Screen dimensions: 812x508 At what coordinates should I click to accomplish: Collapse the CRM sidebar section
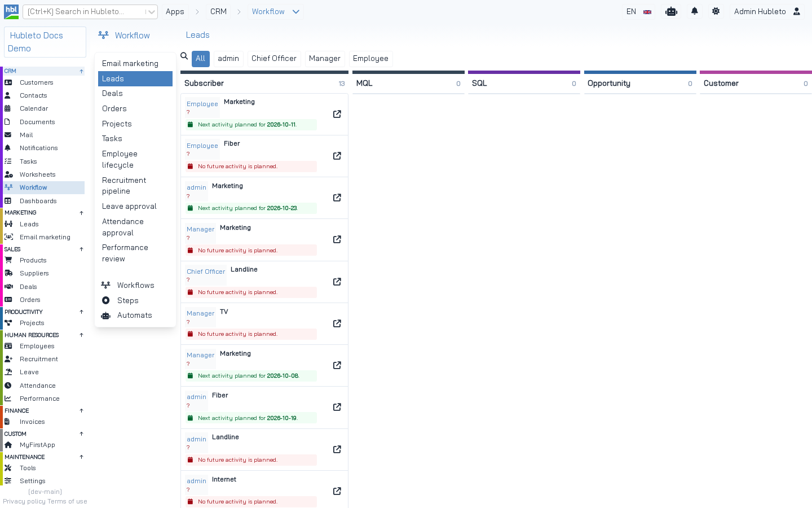tap(81, 71)
